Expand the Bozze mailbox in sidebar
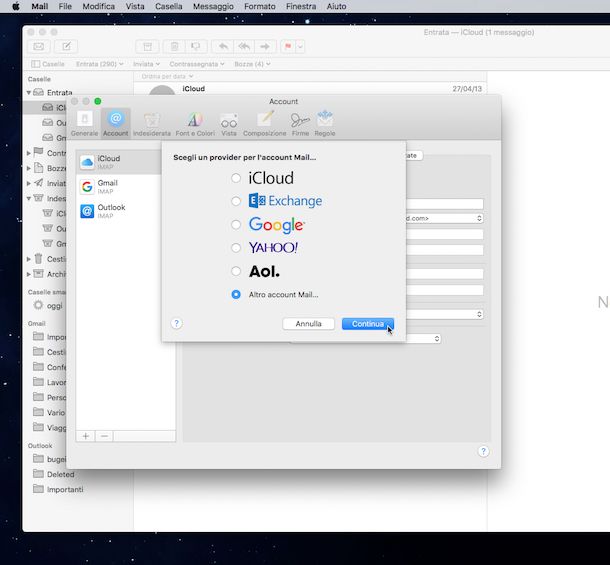This screenshot has width=610, height=565. [x=29, y=168]
